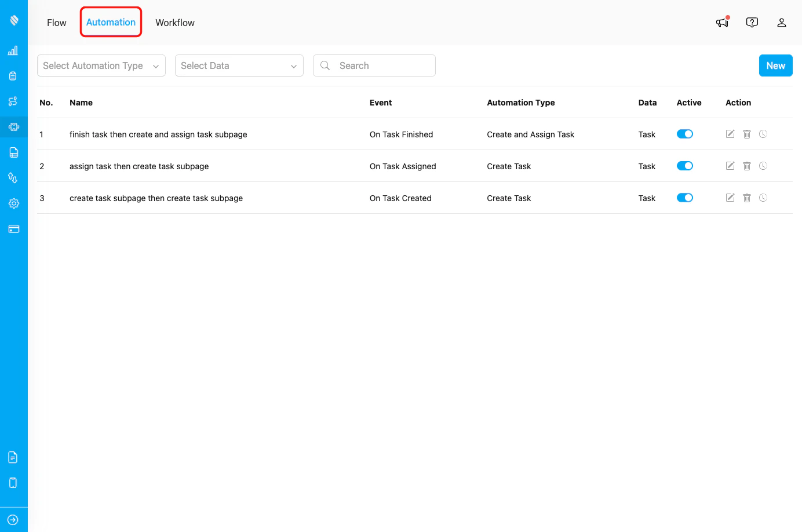
Task: Switch off the 'On Task Created' automation toggle
Action: (x=684, y=198)
